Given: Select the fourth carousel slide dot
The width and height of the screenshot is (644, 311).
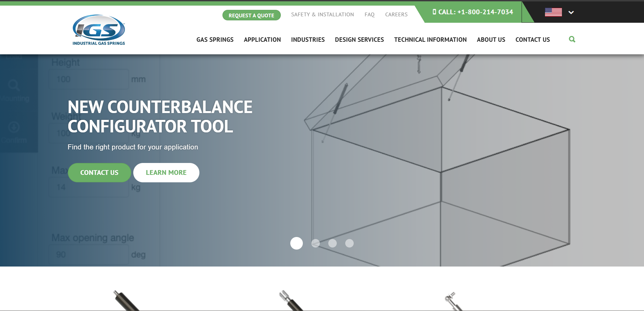Looking at the screenshot, I should [349, 243].
